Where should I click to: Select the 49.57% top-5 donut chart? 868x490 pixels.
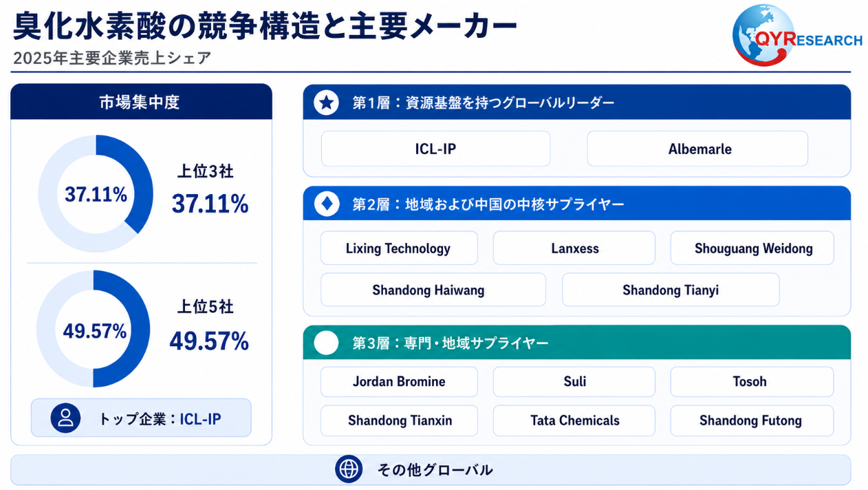(x=94, y=329)
